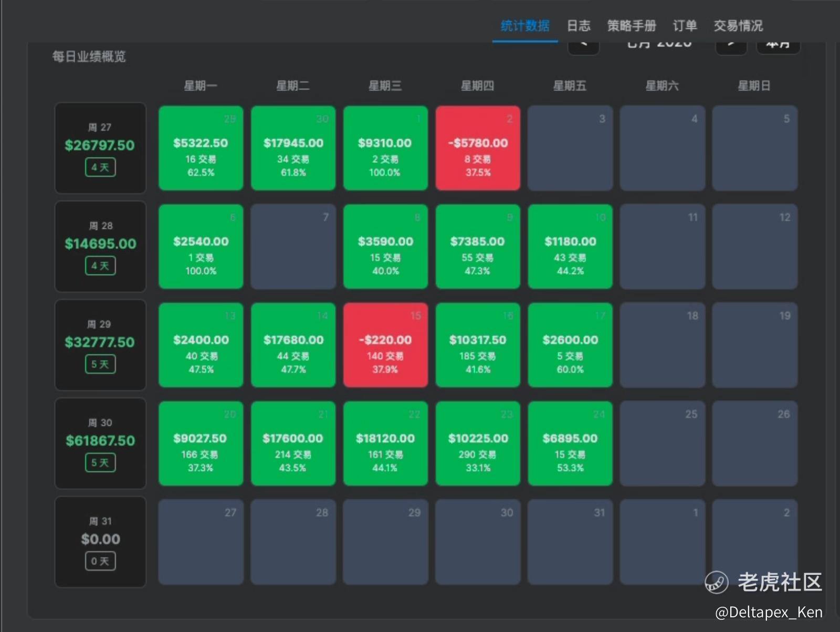Viewport: 840px width, 632px height.
Task: Select the empty Saturday cell dated 18
Action: (663, 345)
